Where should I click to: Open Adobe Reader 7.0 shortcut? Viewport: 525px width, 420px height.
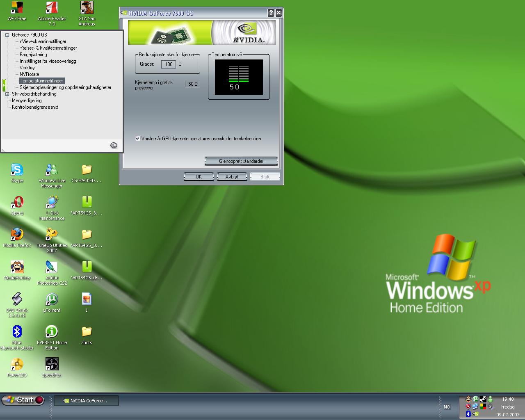52,8
